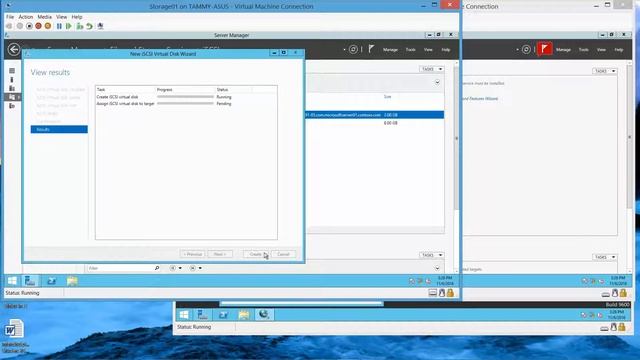Open PowerShell in lower VM taskbar
The image size is (640, 360).
[x=223, y=315]
